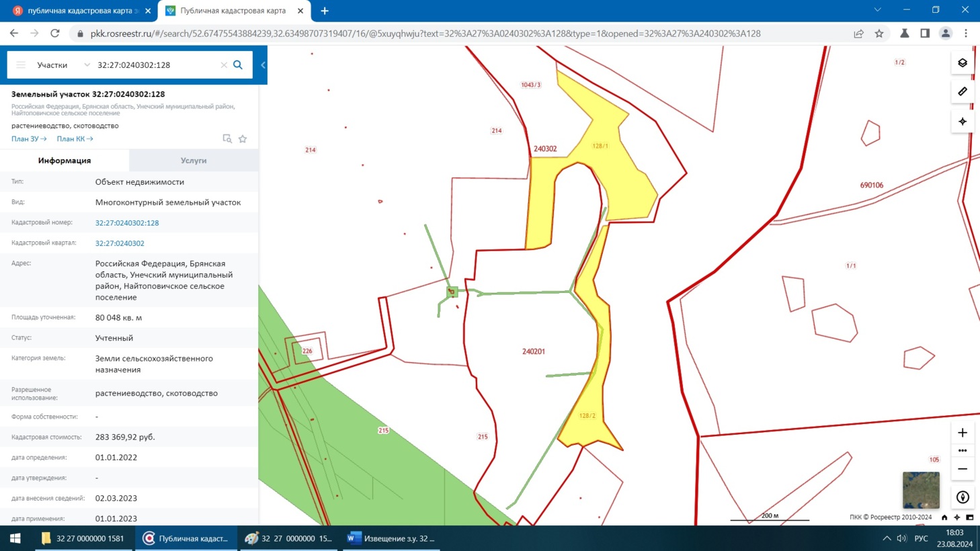
Task: Click the search magnifier icon
Action: (x=238, y=65)
